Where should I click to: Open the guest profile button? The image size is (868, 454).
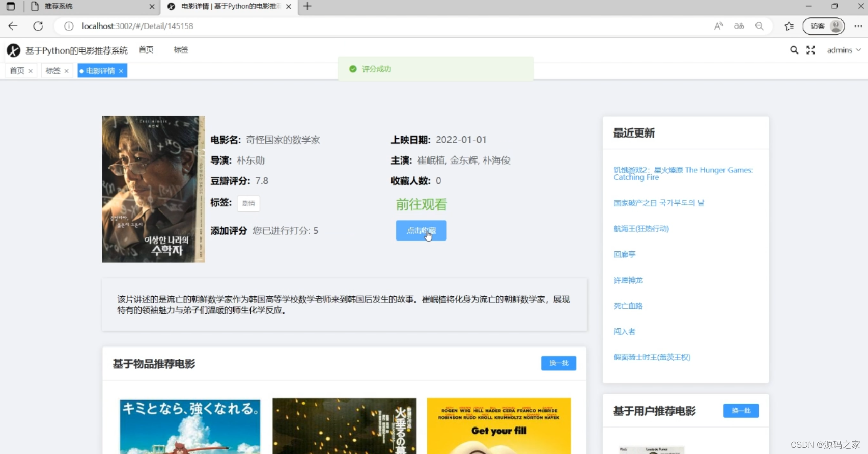point(823,26)
